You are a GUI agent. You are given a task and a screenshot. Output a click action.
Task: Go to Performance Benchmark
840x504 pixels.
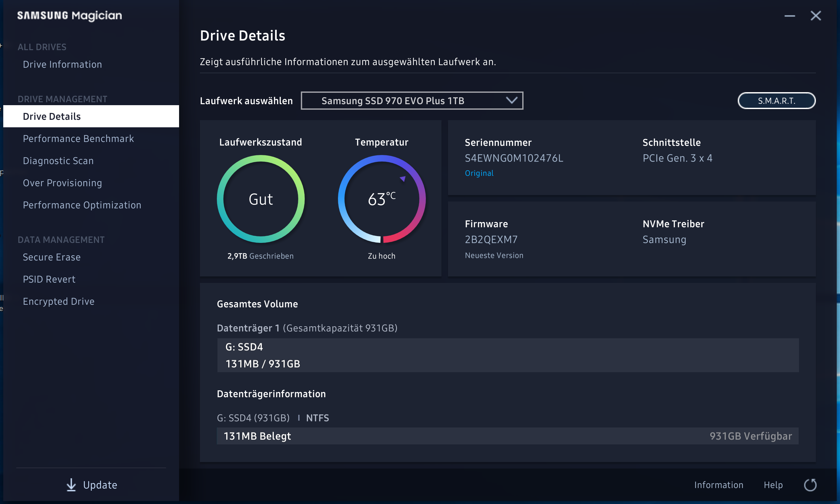coord(78,139)
